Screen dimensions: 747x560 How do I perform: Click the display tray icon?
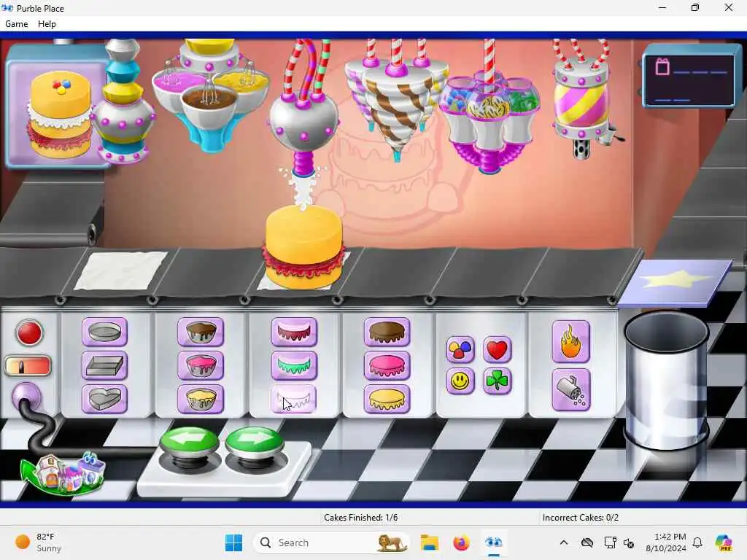coord(610,542)
